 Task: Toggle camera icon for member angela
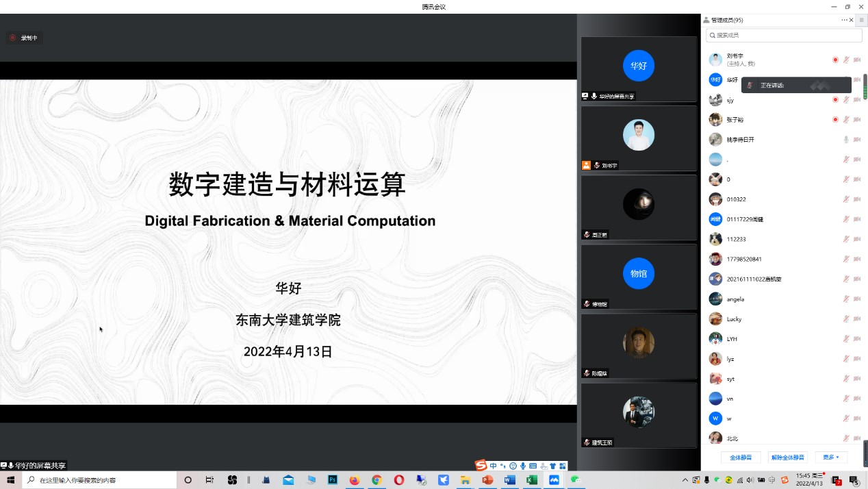(857, 299)
